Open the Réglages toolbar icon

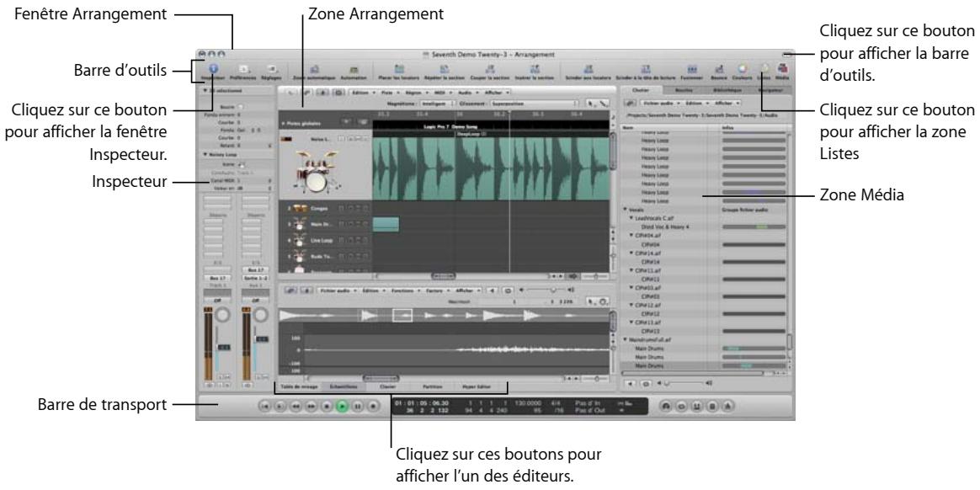tap(271, 70)
